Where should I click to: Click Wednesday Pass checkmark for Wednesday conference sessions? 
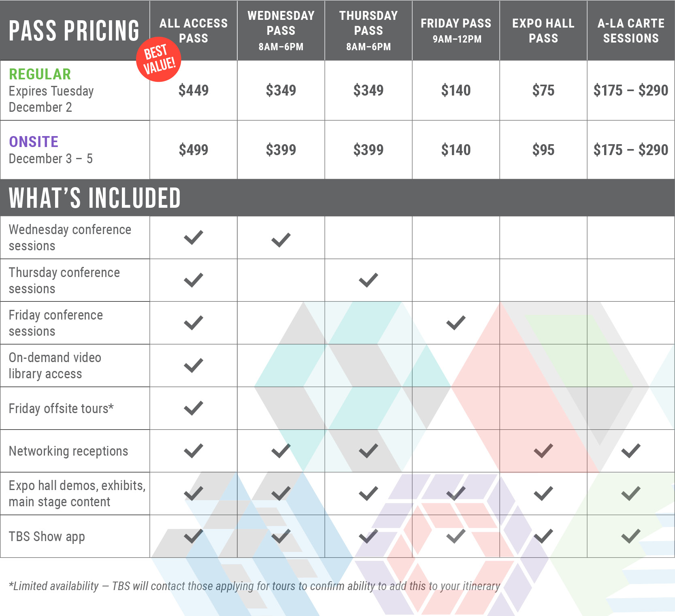pos(281,240)
